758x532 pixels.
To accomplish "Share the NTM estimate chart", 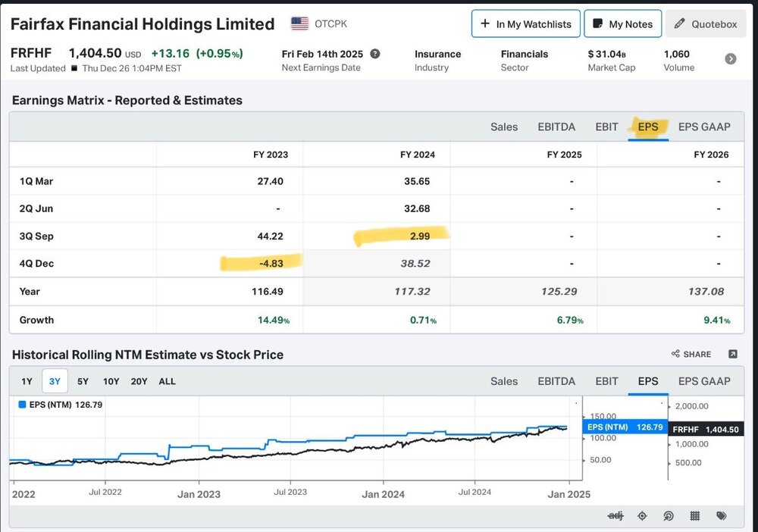I will coord(691,354).
